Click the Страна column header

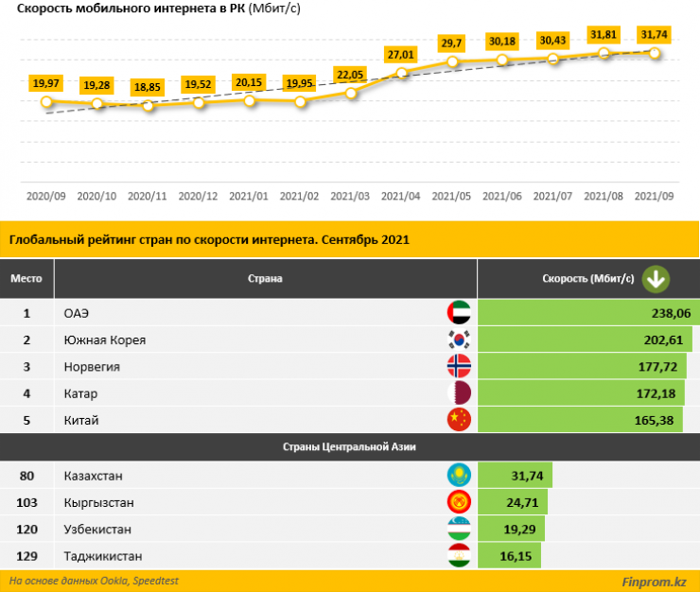pyautogui.click(x=265, y=279)
